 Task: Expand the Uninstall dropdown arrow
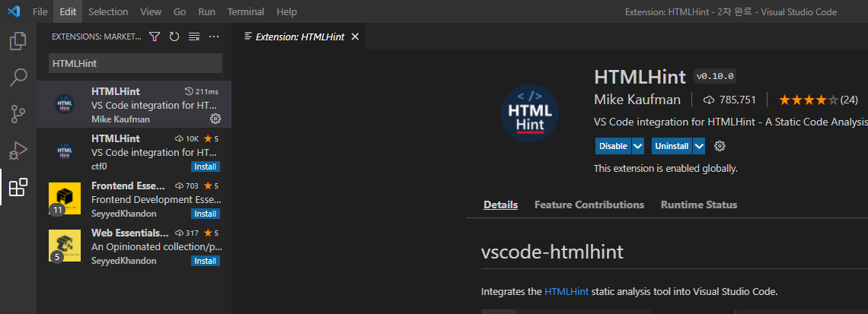click(699, 146)
